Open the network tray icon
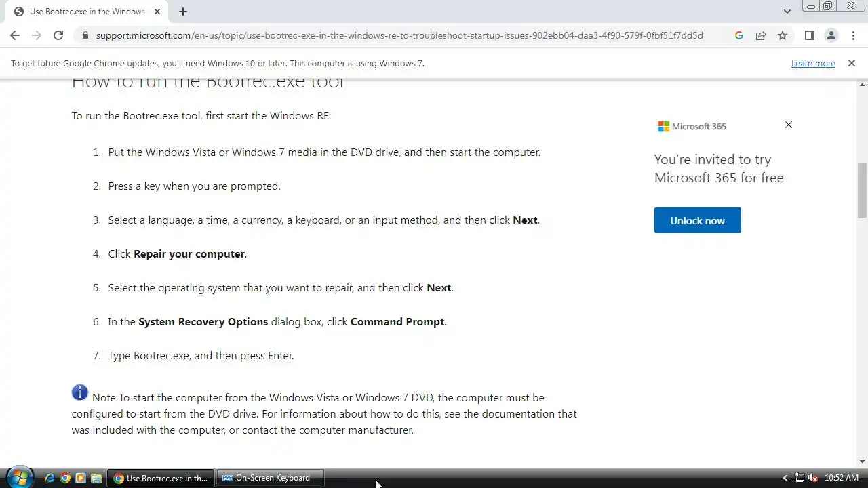The height and width of the screenshot is (488, 868). (x=800, y=478)
